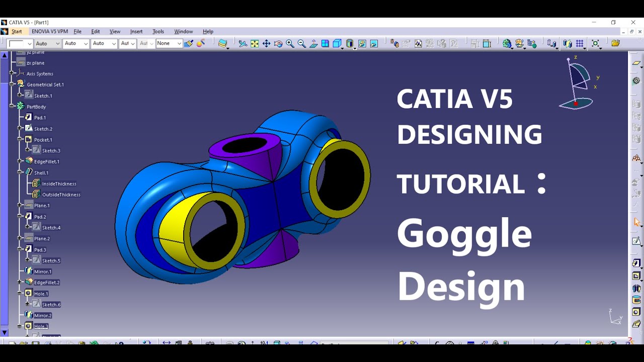Select the zx plane item
644x362 pixels.
[x=35, y=63]
